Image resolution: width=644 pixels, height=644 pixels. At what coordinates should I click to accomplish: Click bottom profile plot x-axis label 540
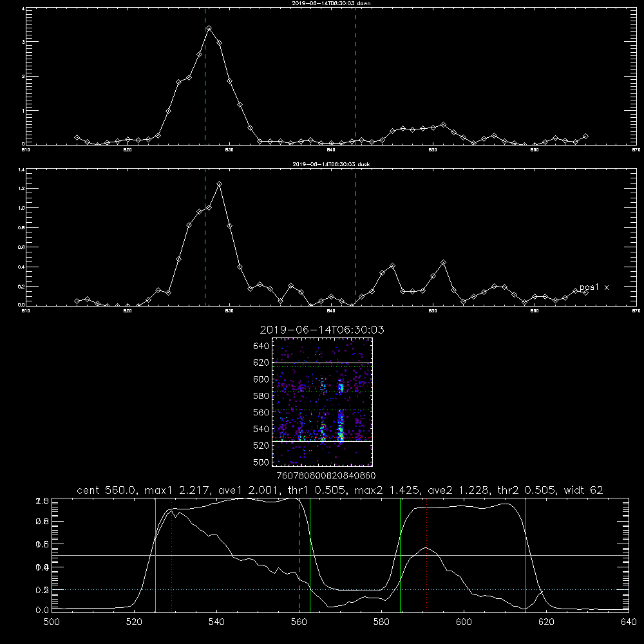pyautogui.click(x=216, y=622)
